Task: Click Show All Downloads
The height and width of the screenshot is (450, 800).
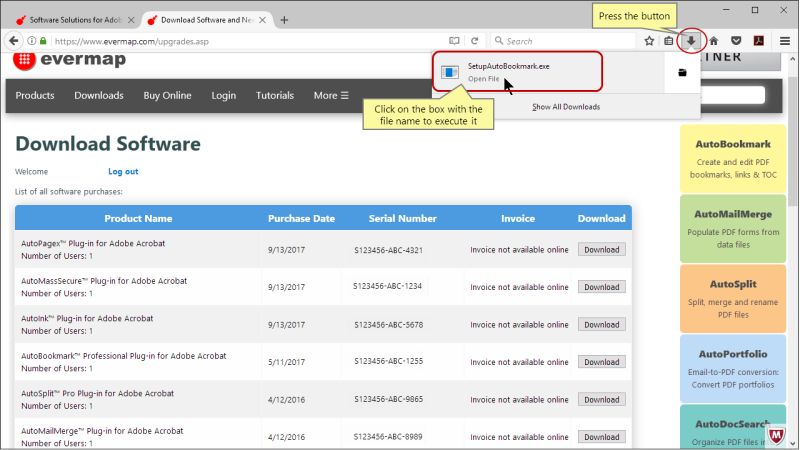Action: (x=566, y=107)
